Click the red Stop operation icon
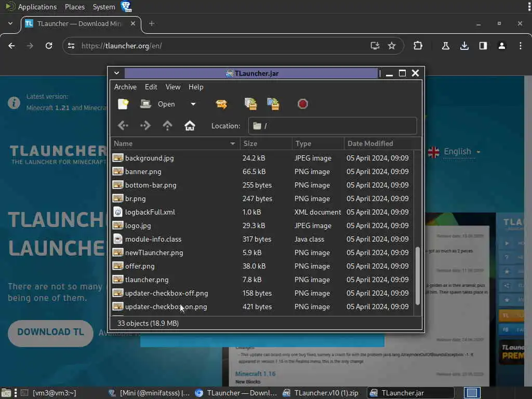 pos(302,104)
